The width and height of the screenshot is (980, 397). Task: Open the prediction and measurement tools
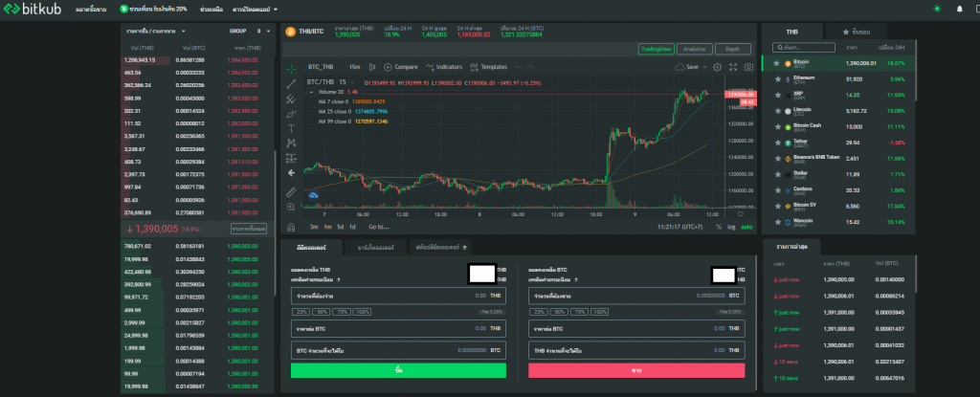[291, 158]
